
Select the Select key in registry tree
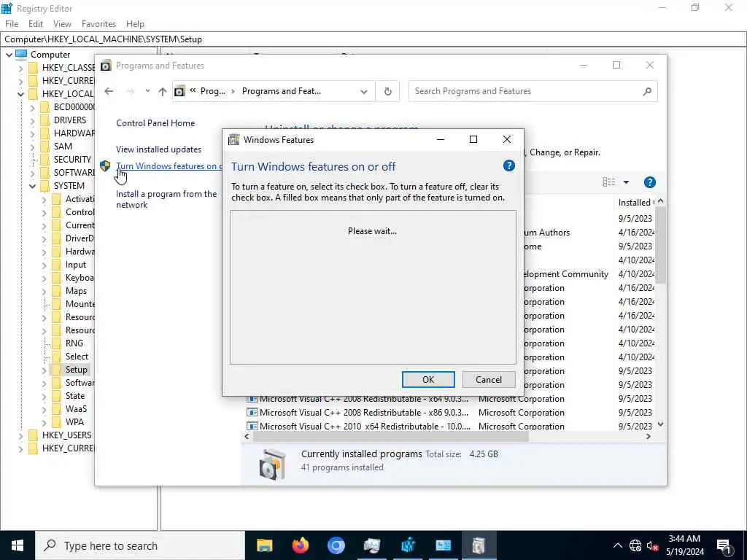point(77,357)
